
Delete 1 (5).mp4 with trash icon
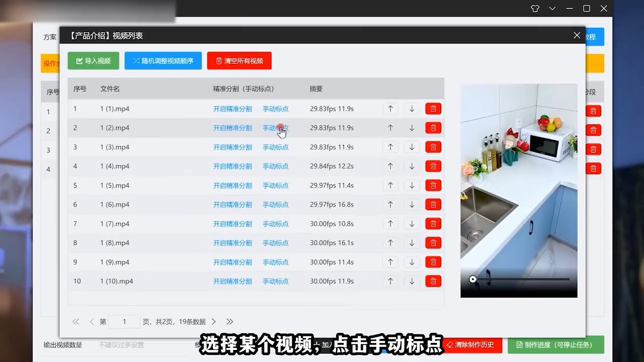click(433, 185)
